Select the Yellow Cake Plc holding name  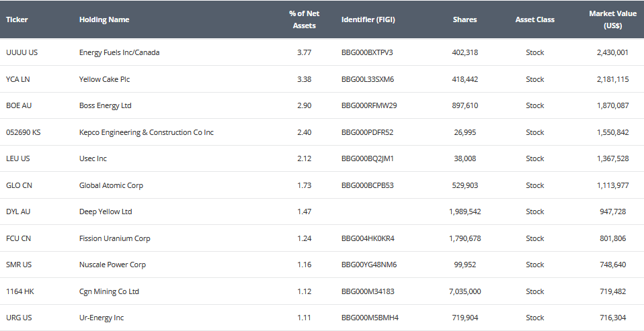104,79
